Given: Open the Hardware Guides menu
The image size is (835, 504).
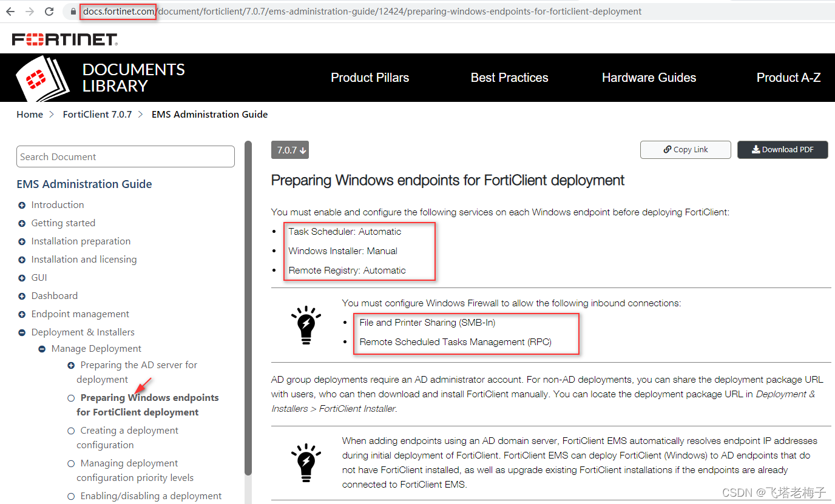Looking at the screenshot, I should point(649,78).
